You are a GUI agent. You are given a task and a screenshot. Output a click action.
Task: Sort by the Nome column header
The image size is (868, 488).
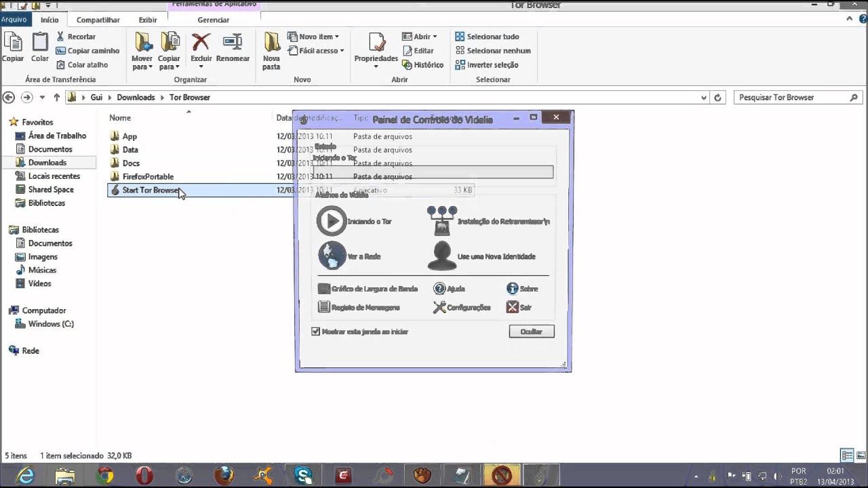point(120,118)
